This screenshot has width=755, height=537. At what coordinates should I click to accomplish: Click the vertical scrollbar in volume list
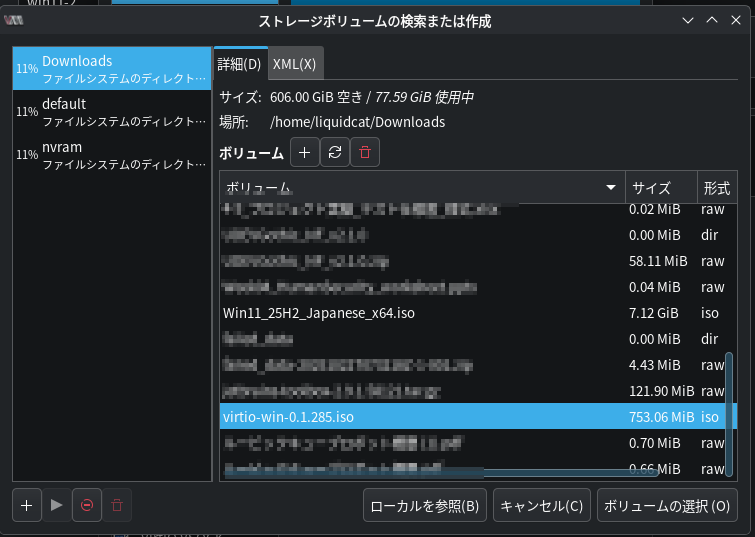click(729, 414)
